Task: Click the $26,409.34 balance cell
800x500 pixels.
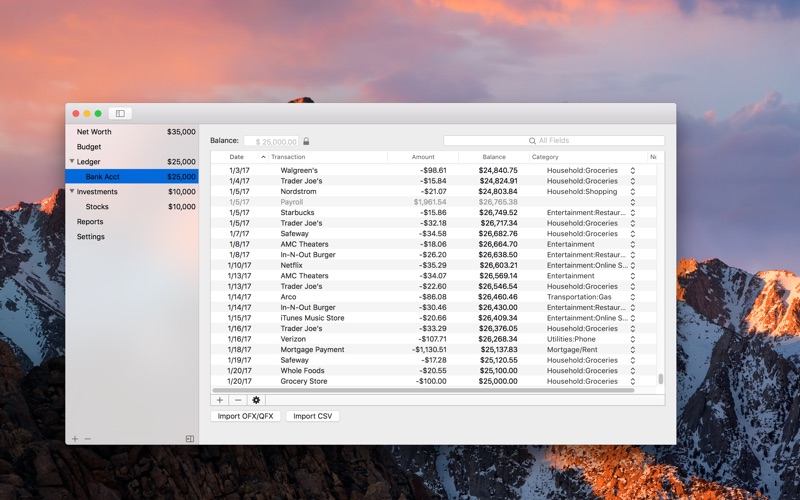Action: coord(497,318)
